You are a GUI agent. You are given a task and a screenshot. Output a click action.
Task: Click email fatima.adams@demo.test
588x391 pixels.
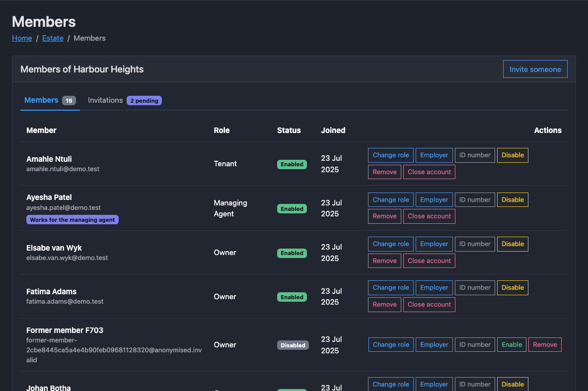[65, 302]
